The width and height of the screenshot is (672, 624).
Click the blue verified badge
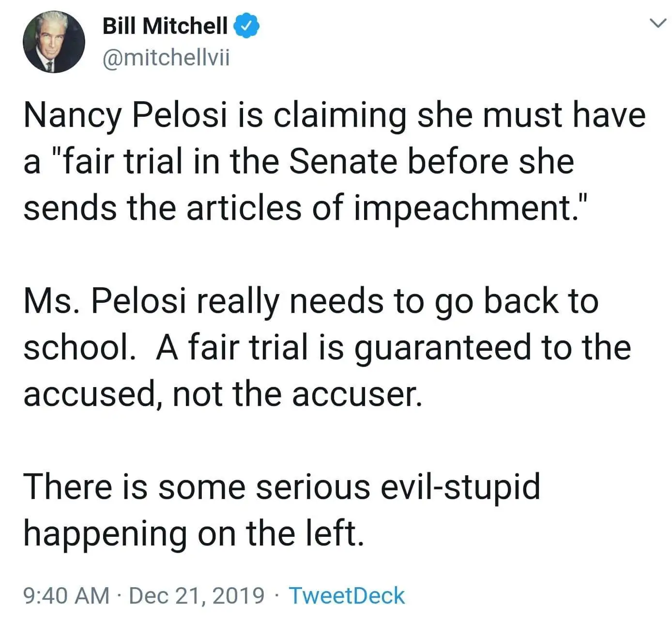[247, 26]
